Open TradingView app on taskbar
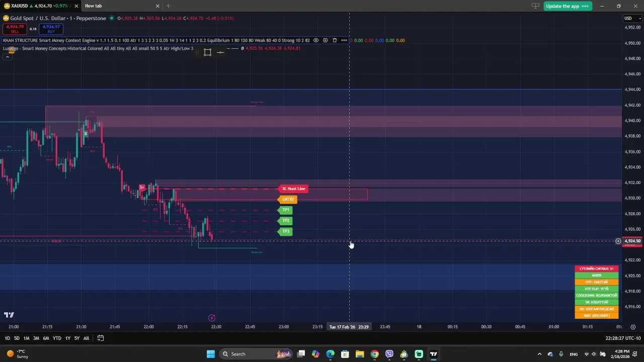 point(433,354)
